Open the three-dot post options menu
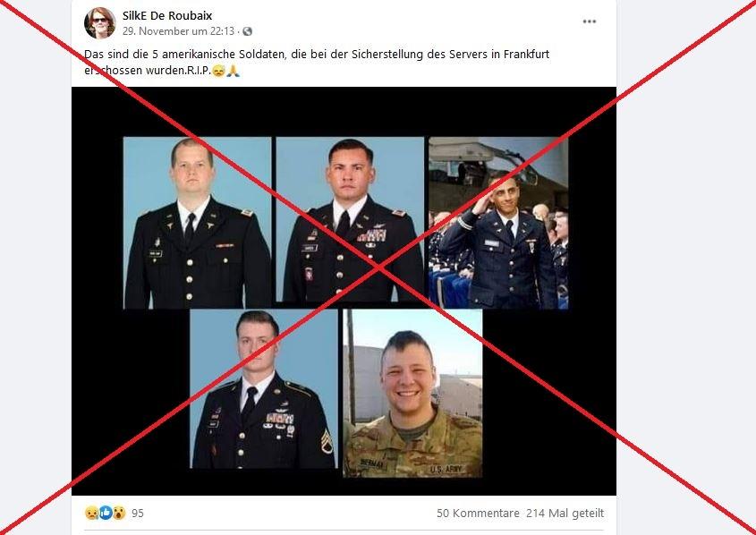Viewport: 756px width, 535px height. (x=590, y=21)
